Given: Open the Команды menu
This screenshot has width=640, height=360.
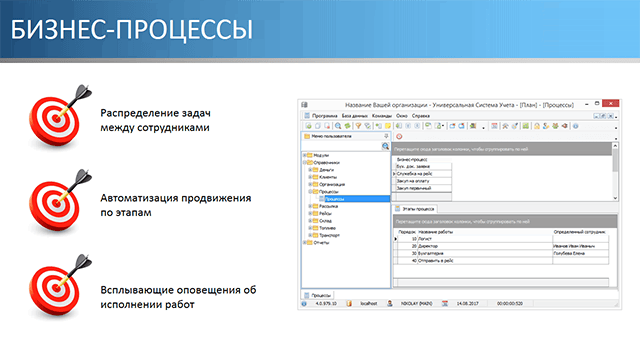Looking at the screenshot, I should [x=382, y=116].
